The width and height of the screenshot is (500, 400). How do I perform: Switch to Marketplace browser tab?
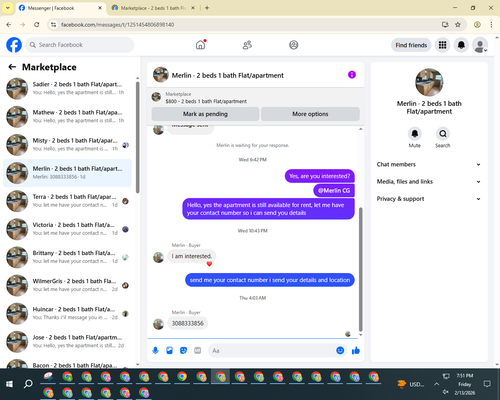153,8
